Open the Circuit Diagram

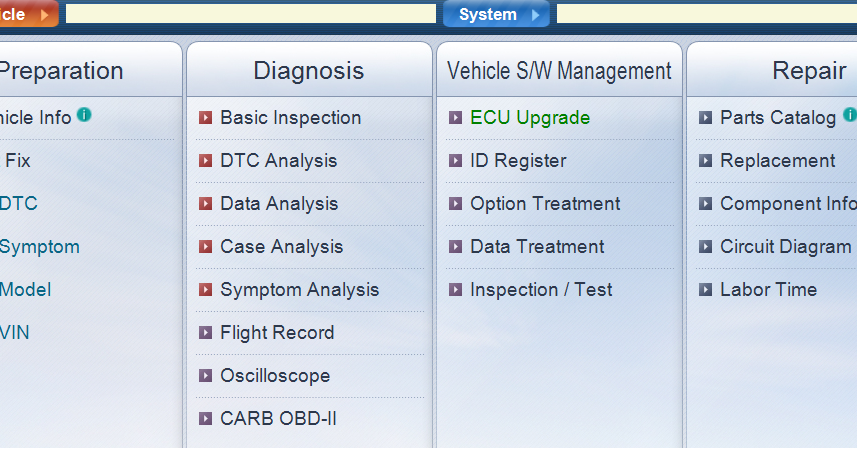785,247
